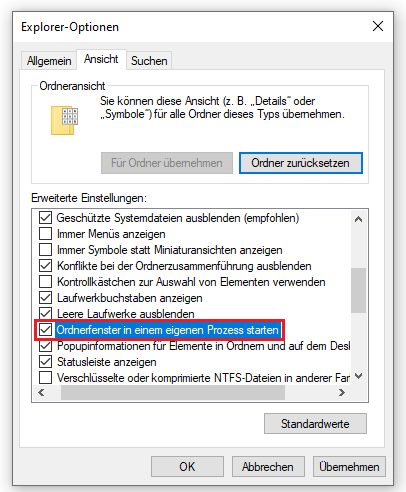Open the Suchen tab
Screen dimensions: 406x492
tap(149, 61)
